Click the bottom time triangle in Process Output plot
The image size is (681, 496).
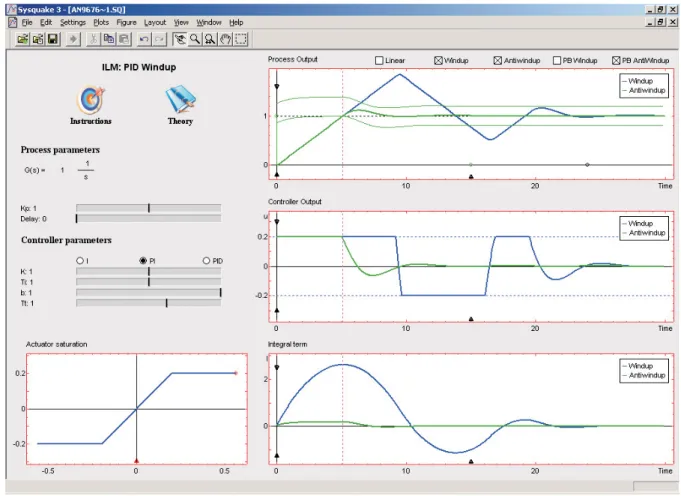click(x=471, y=177)
